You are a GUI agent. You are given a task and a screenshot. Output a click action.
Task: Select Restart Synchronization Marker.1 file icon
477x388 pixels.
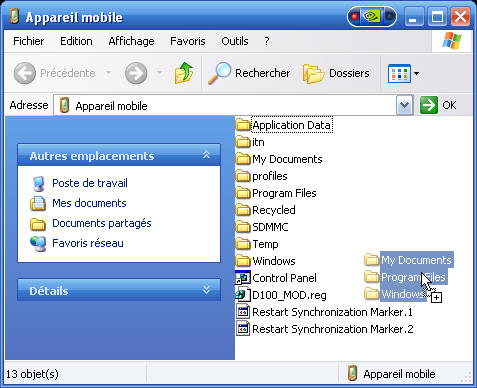(x=243, y=312)
